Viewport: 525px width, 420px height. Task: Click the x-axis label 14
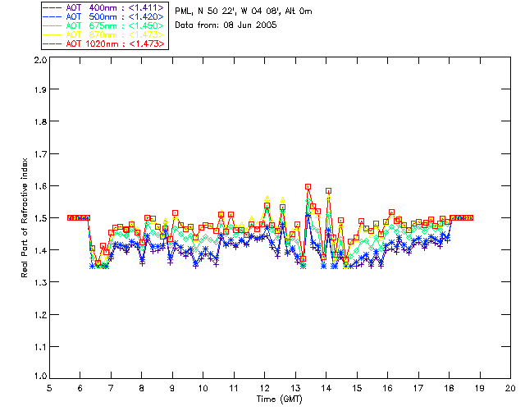tap(326, 388)
